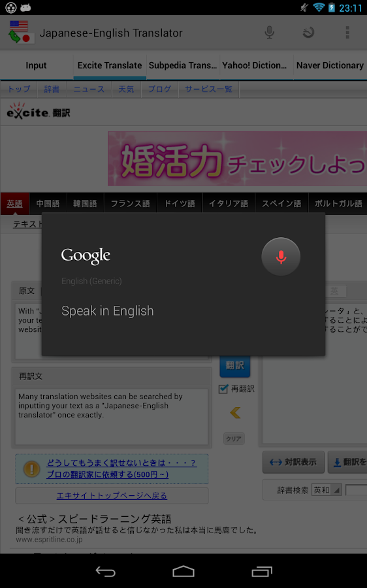Viewport: 367px width, 588px height.
Task: Tap the English (Generic) language label
Action: [91, 281]
